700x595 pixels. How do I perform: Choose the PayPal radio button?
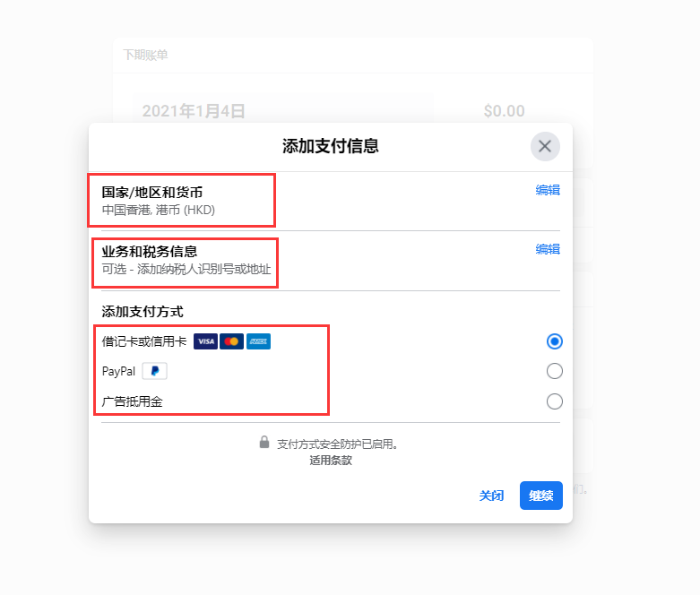(555, 371)
